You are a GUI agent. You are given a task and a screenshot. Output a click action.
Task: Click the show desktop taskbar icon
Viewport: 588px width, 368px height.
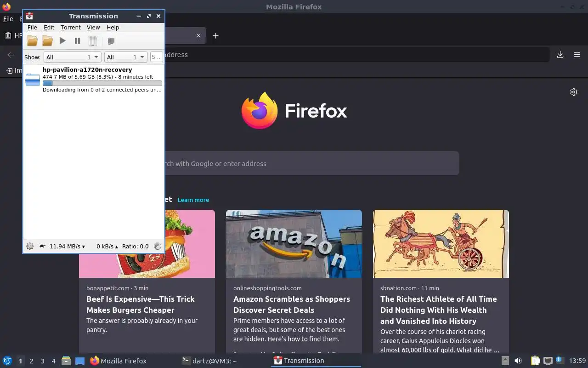click(80, 361)
